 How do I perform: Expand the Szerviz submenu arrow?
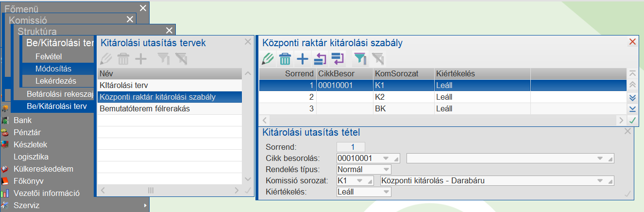pos(145,206)
